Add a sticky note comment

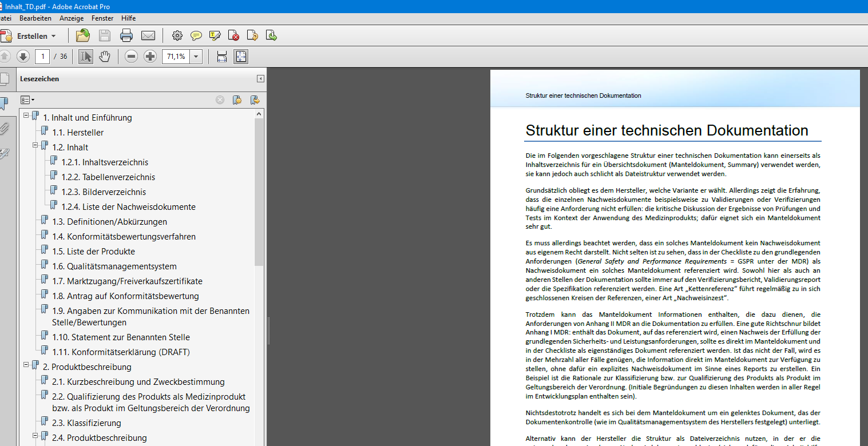pos(196,36)
